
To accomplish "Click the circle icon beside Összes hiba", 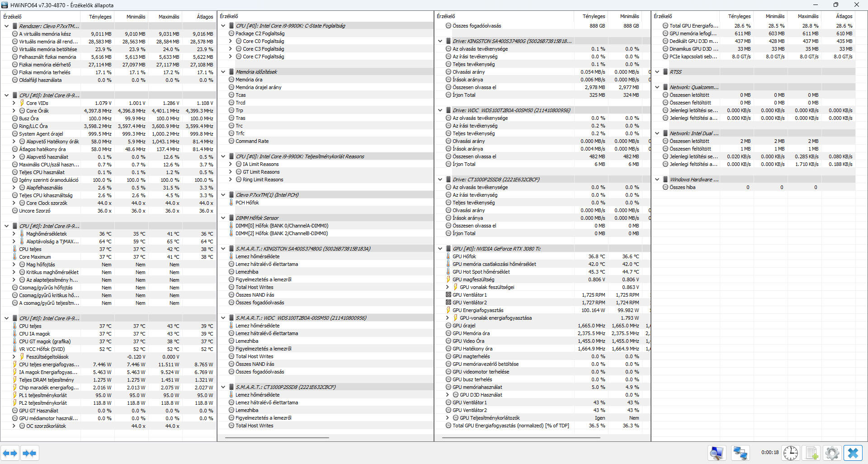I will tap(665, 187).
